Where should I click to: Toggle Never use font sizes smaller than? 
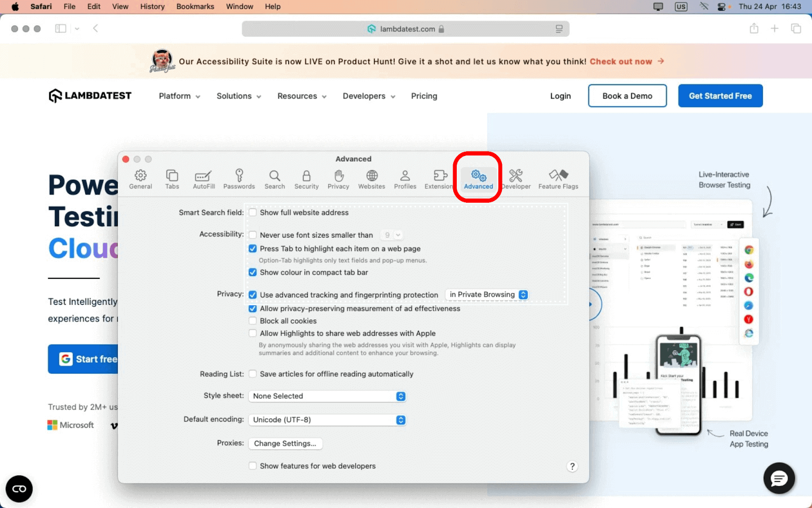coord(253,235)
